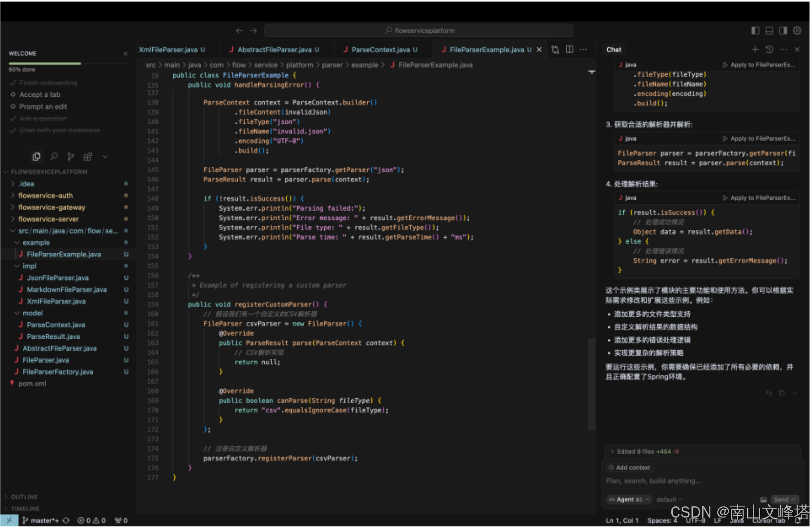Toggle secondary sidebar layout icon
This screenshot has height=527, width=812.
(x=783, y=30)
